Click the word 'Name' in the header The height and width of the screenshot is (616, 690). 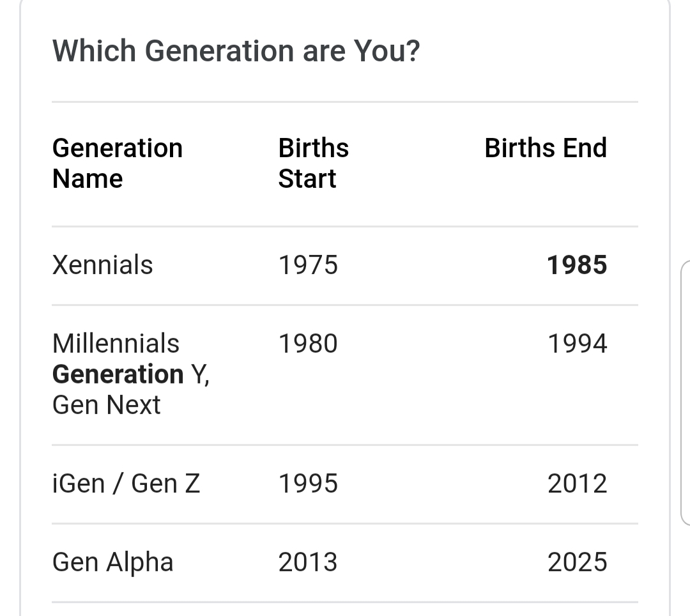click(x=88, y=179)
